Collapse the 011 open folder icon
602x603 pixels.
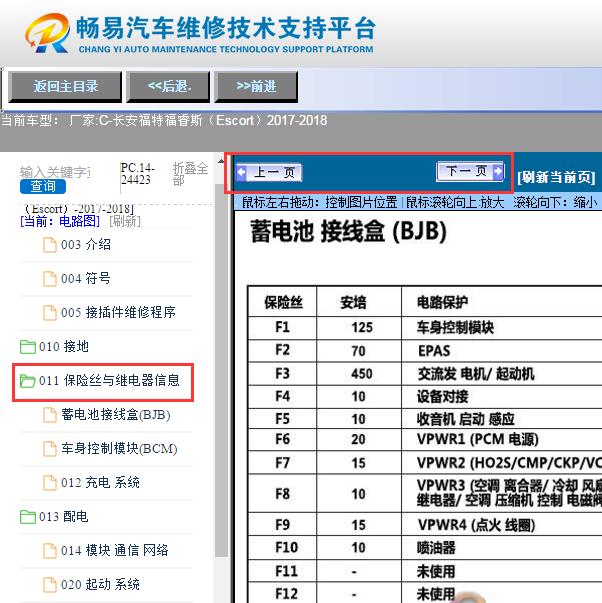[28, 381]
